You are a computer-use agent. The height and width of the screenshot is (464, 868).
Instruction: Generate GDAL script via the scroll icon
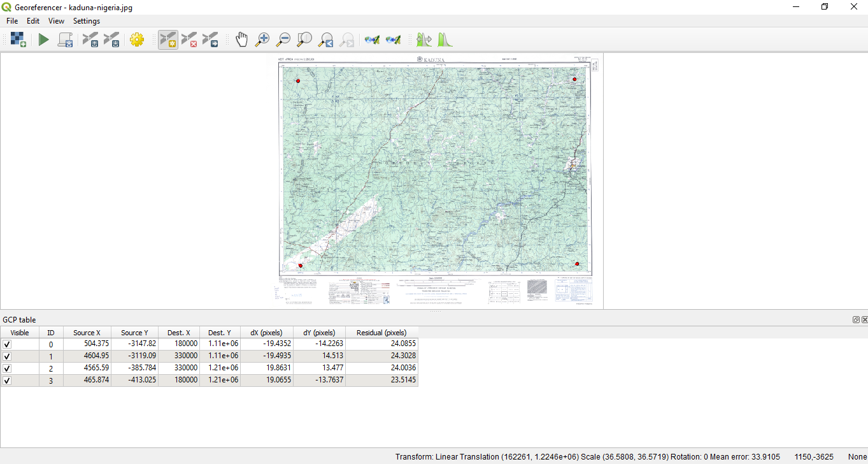[x=65, y=40]
